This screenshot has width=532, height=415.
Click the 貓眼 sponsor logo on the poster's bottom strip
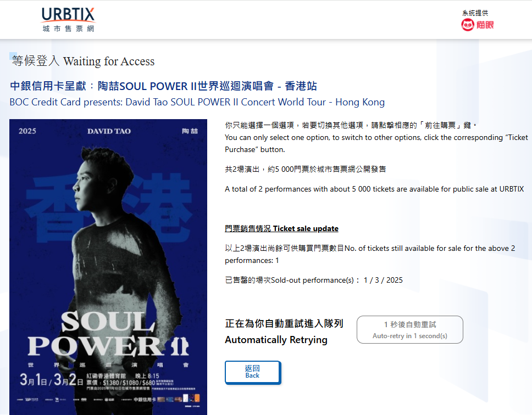tap(109, 400)
